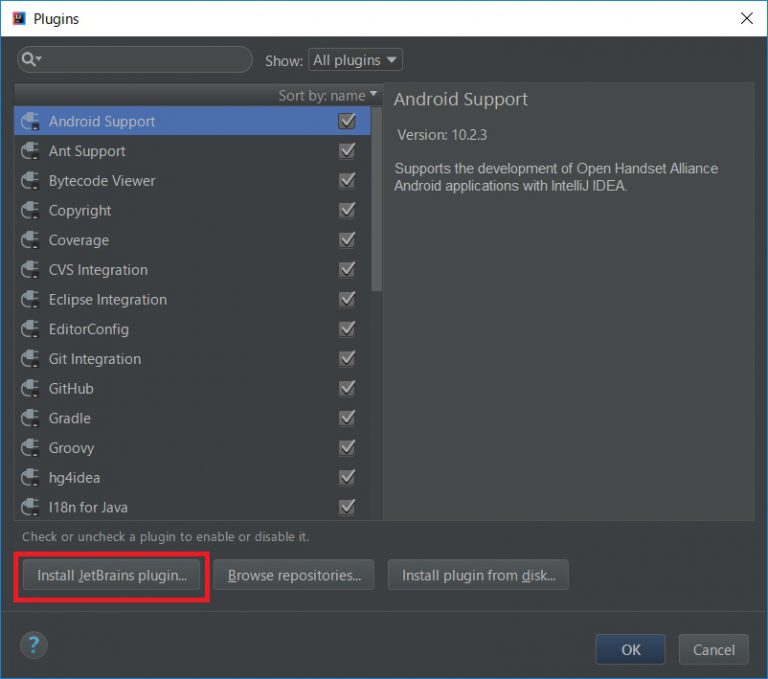768x679 pixels.
Task: Select the CVS Integration list entry
Action: 98,270
